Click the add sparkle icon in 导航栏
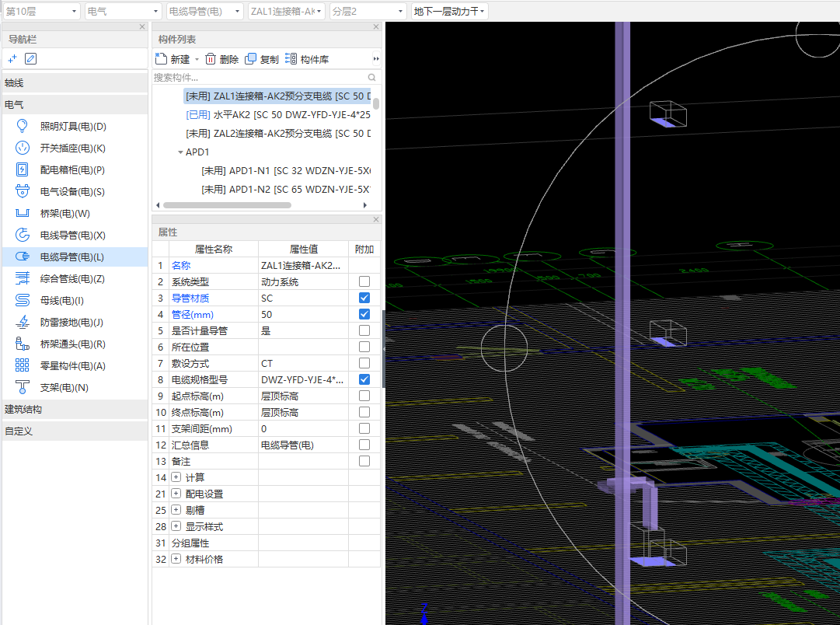The width and height of the screenshot is (840, 625). (x=13, y=58)
